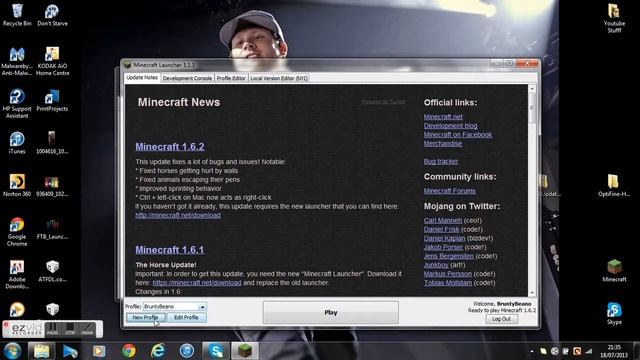Screen dimensions: 640x360
Task: Click the Log Out button
Action: click(x=502, y=319)
